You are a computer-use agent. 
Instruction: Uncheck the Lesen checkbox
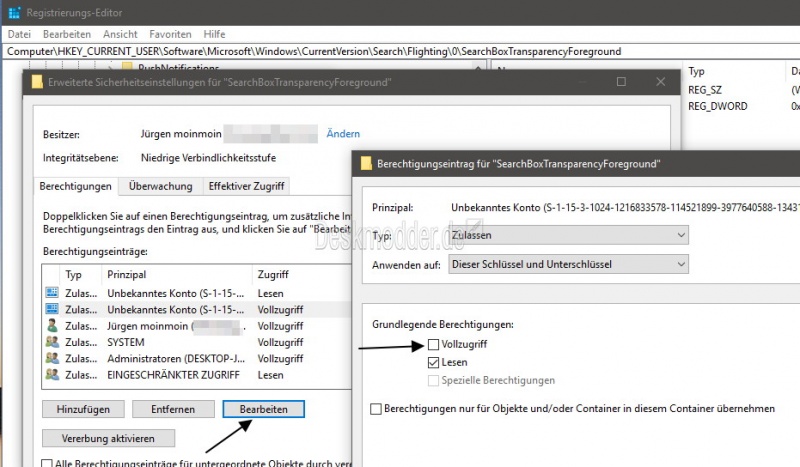click(433, 362)
